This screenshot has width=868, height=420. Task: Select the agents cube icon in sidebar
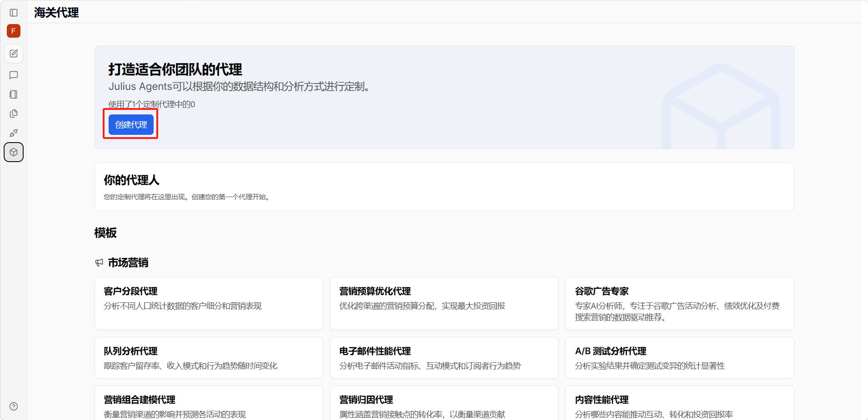[14, 152]
